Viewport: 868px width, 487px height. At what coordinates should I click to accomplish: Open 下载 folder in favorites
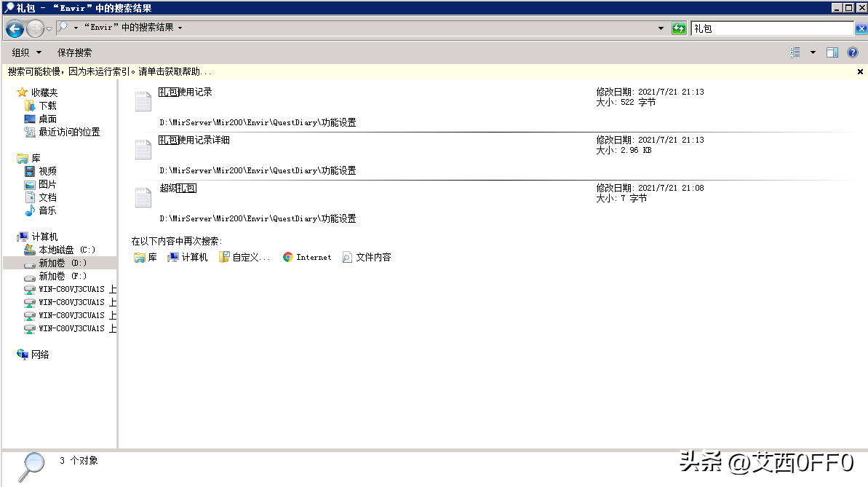point(47,106)
